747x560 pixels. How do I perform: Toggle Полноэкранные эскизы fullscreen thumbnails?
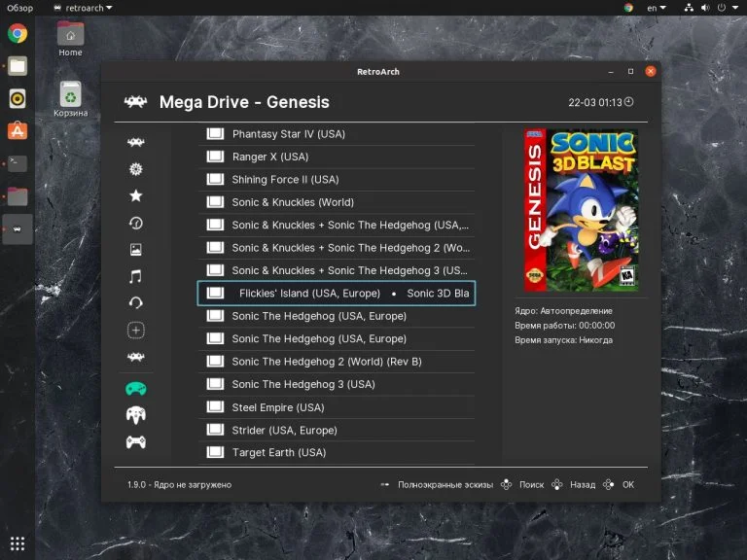point(445,484)
